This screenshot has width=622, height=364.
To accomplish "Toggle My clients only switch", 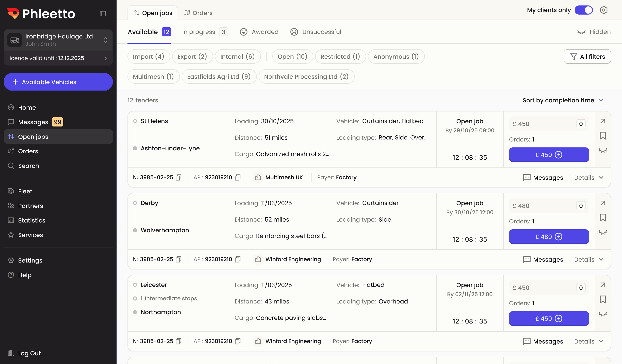I will [584, 10].
